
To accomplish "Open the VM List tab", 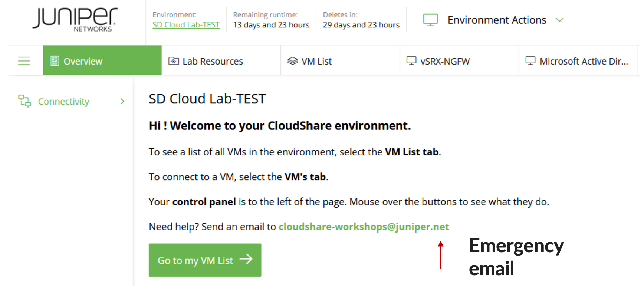I will pos(316,61).
